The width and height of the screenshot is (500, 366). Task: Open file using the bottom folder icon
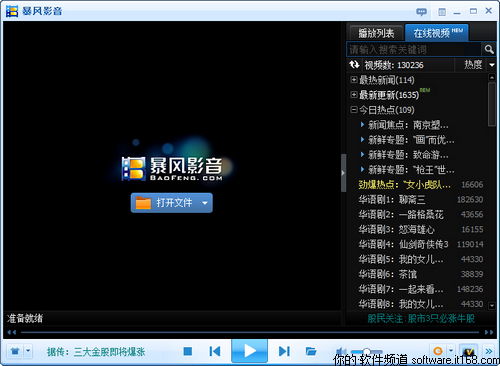point(311,351)
